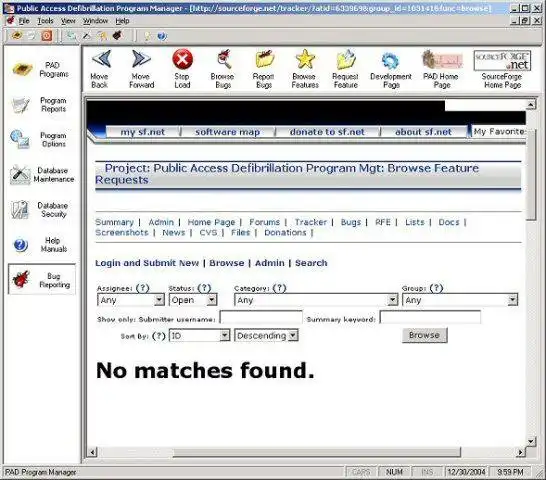
Task: Click the orange power icon in small toolbar
Action: pyautogui.click(x=47, y=36)
